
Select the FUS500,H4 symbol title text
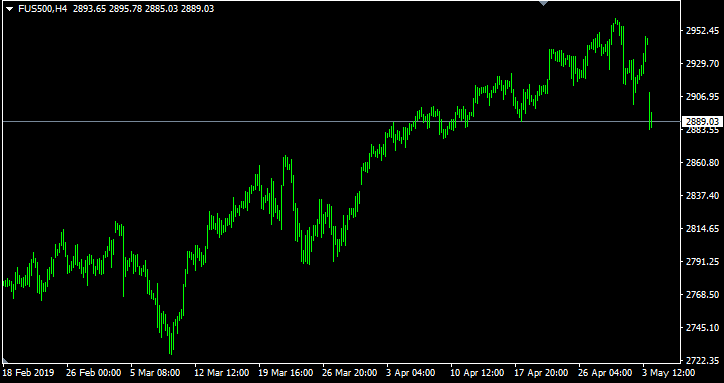[43, 9]
